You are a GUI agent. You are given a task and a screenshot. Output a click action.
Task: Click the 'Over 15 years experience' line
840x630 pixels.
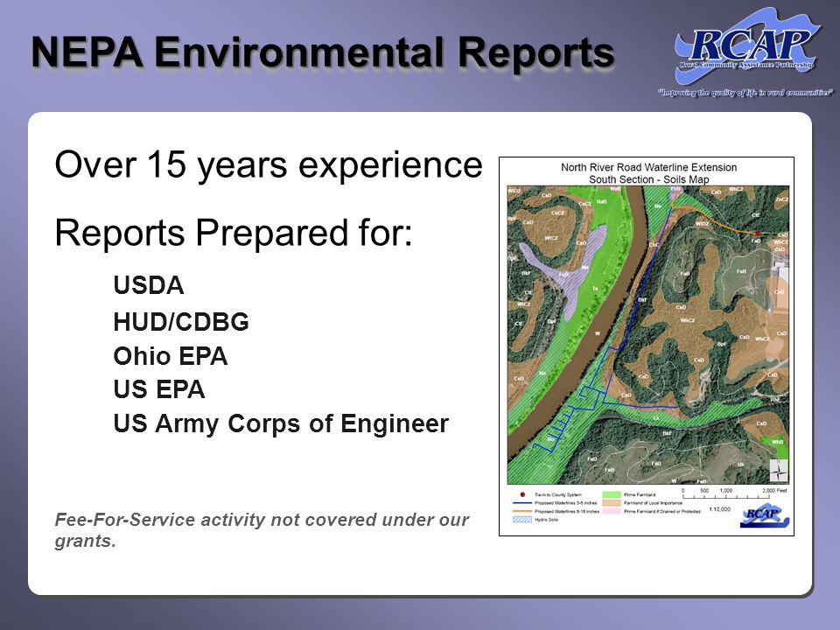[269, 165]
